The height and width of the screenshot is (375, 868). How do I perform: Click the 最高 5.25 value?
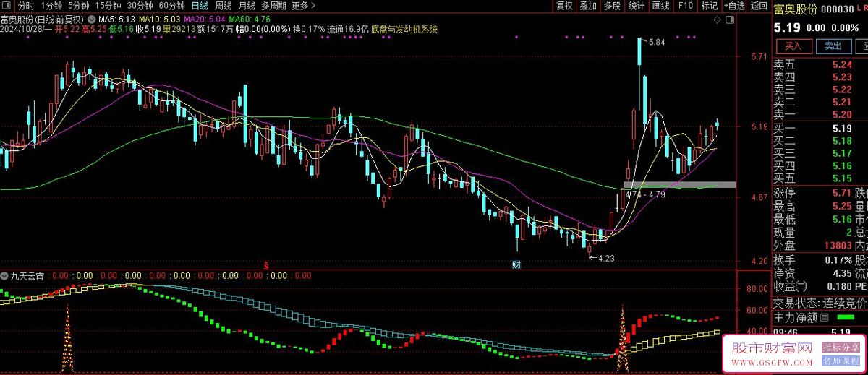tap(841, 206)
